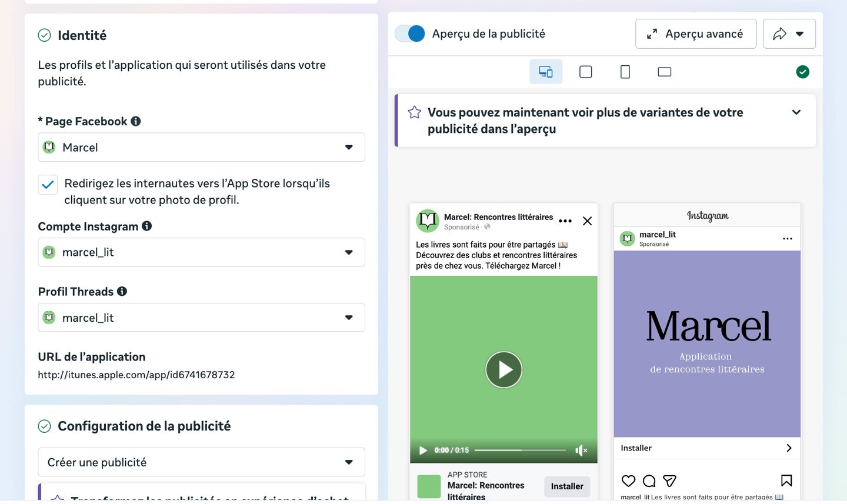Click the marcel_lit avatar in the Instagram preview

[628, 239]
